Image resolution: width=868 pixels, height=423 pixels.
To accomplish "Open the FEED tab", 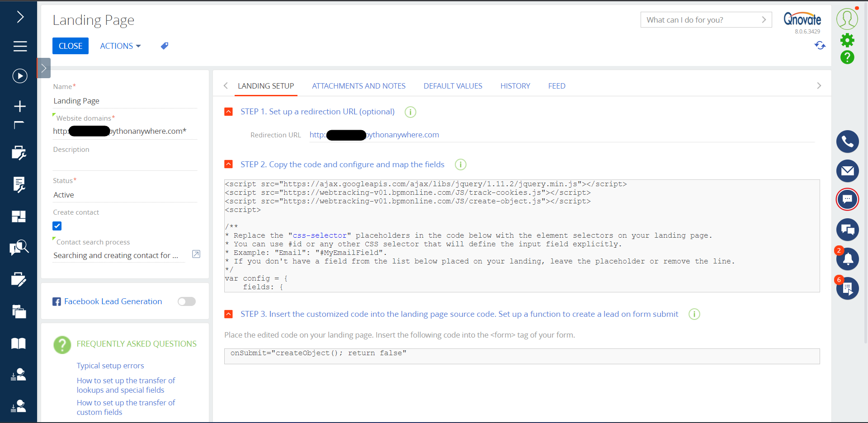I will 557,86.
